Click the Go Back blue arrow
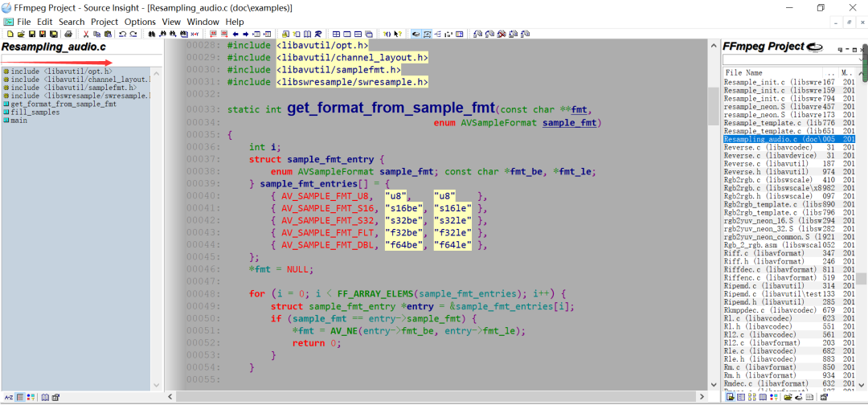Viewport: 868px width, 405px height. [235, 34]
